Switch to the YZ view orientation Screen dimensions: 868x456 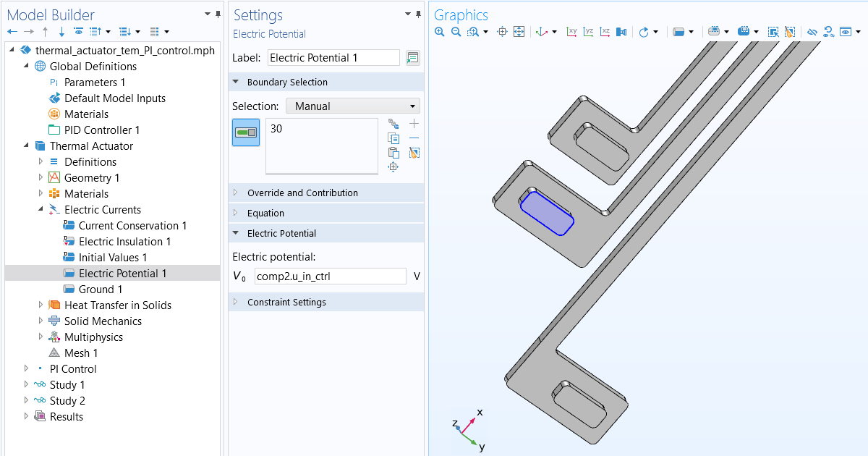pos(587,31)
